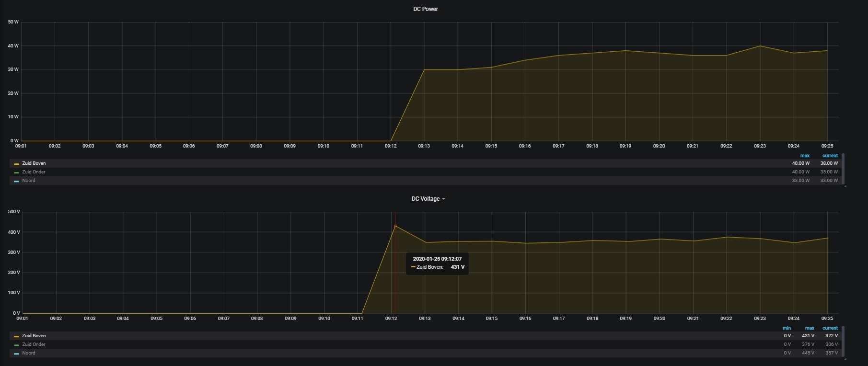
Task: Sort DC Power legend by current column
Action: 830,156
